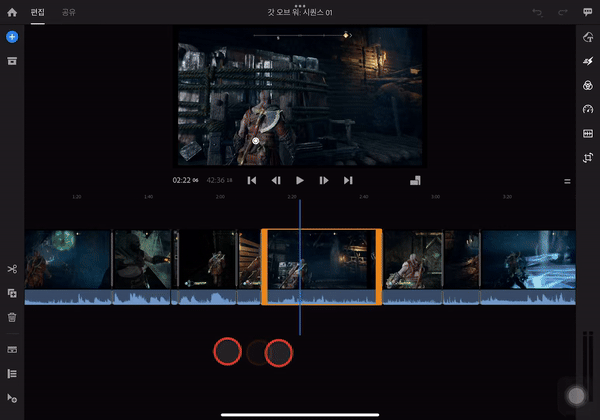Click the diamond marker atop the preview

point(346,35)
